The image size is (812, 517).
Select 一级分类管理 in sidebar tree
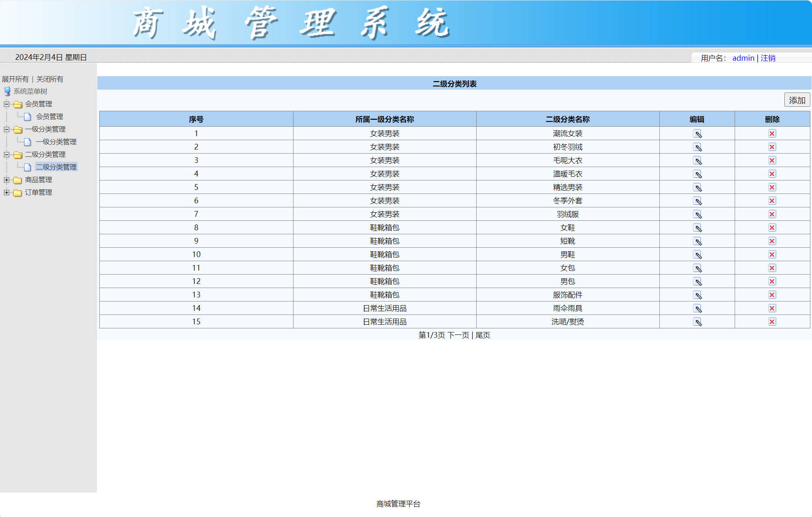point(56,142)
